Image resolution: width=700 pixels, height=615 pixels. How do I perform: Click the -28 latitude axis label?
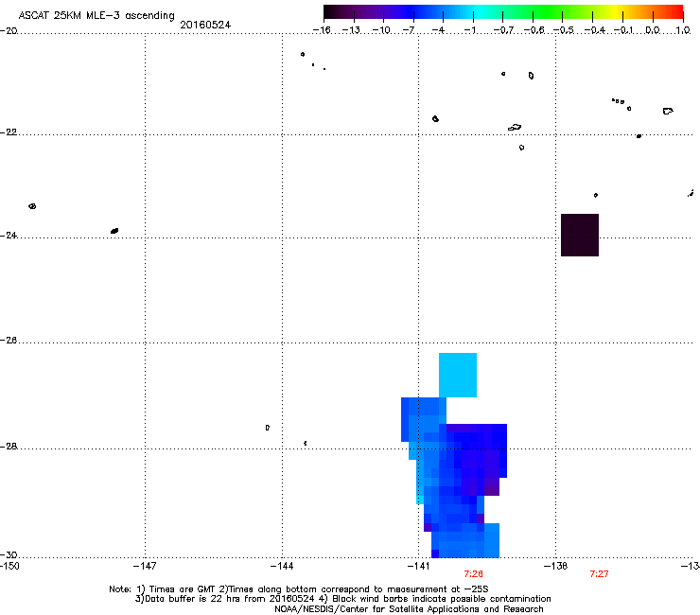[8, 447]
